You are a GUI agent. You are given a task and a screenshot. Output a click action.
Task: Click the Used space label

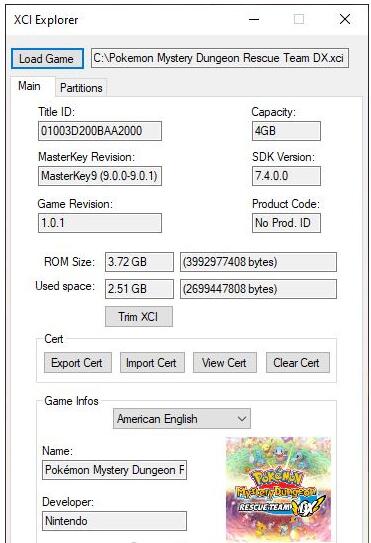coord(65,286)
